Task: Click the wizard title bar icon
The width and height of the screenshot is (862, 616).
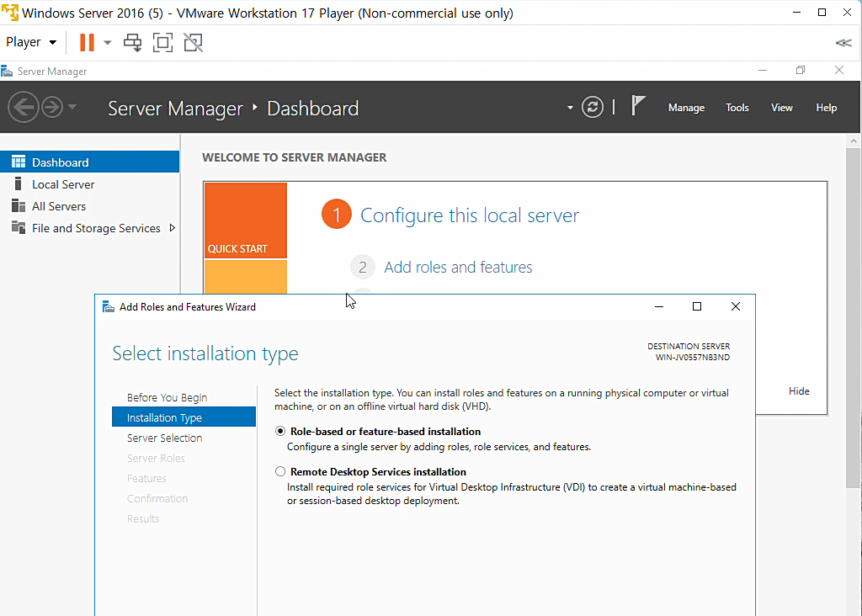Action: [109, 306]
